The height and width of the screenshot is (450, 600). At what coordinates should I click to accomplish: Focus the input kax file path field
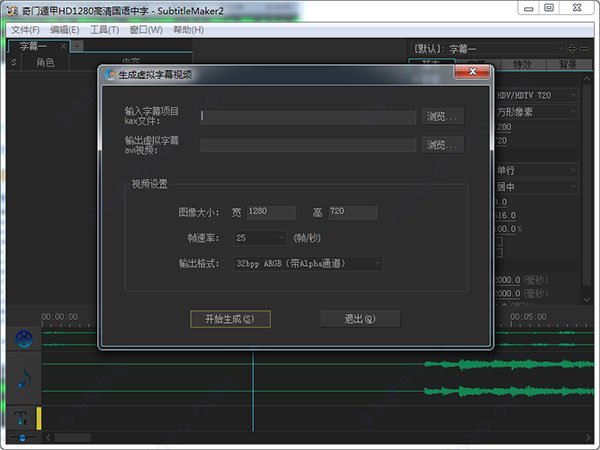[308, 116]
